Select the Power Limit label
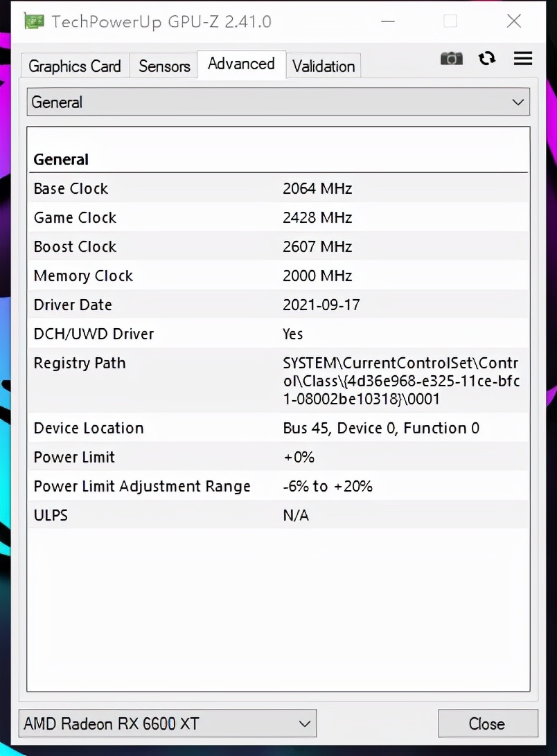 coord(74,457)
